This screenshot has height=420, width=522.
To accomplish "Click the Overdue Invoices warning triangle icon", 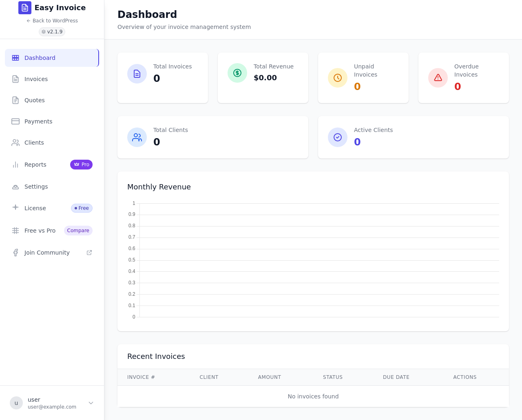I will [438, 78].
